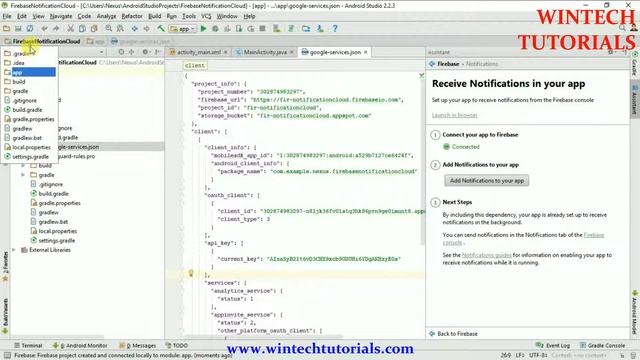Open the Messages tool window tab
This screenshot has width=640, height=360.
[138, 345]
